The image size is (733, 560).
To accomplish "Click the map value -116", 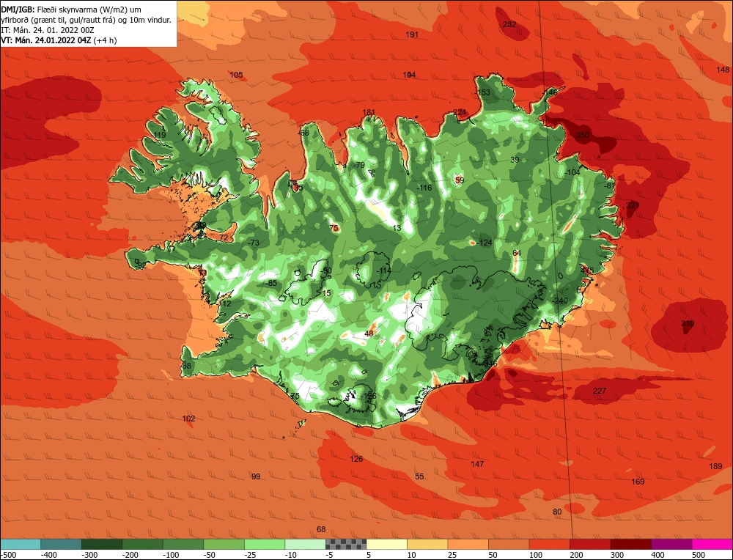I will pos(424,188).
